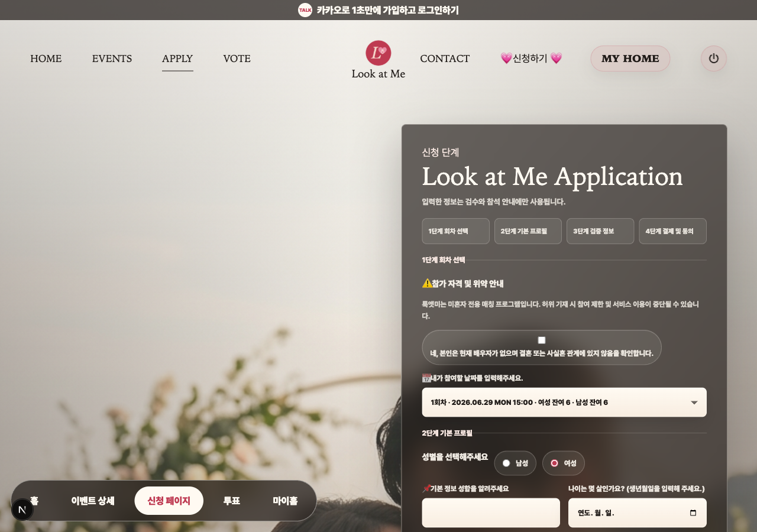Select 신청 페이지 in bottom navigation
This screenshot has height=532, width=757.
pyautogui.click(x=169, y=501)
